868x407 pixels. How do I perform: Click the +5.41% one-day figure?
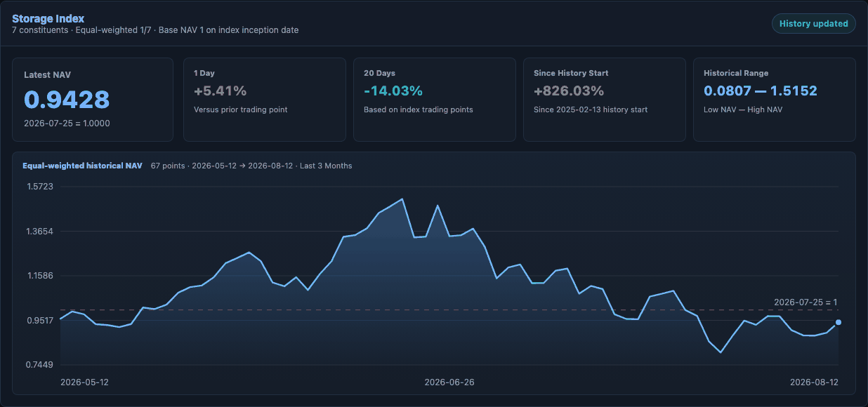tap(221, 91)
